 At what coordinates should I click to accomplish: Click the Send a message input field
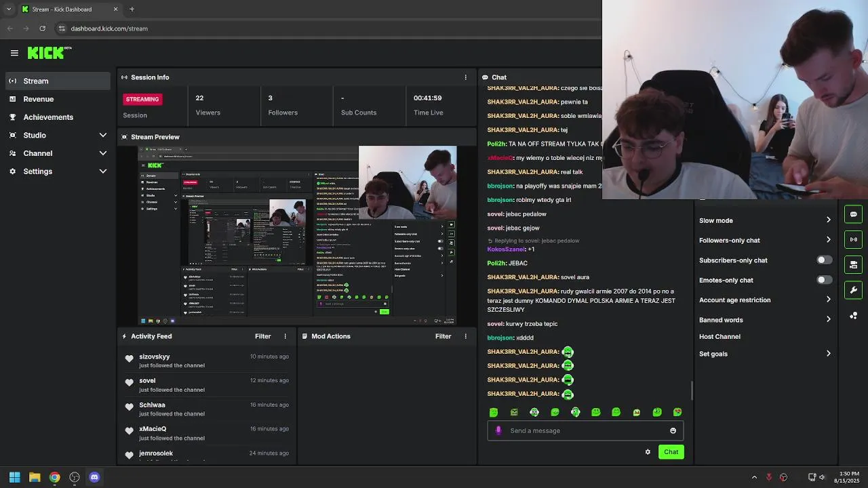tap(586, 430)
